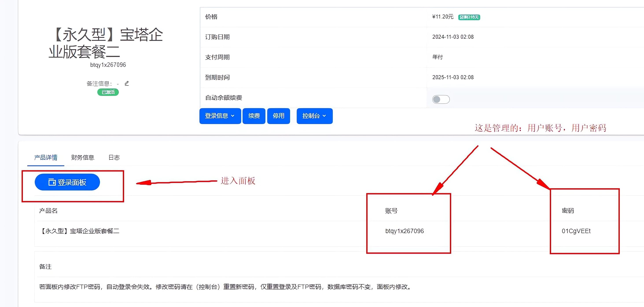
Task: Click the pencil edit icon beside 备注信息
Action: coord(127,83)
